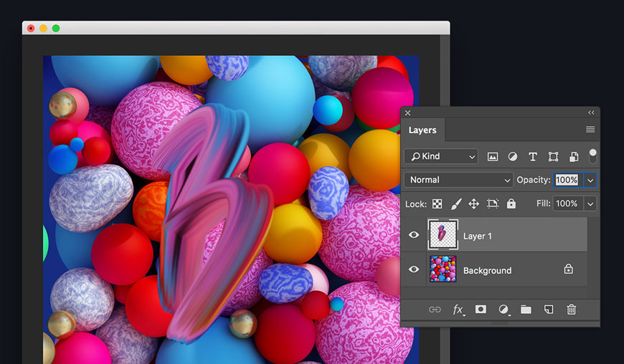Select the Background layer thumbnail

[443, 269]
